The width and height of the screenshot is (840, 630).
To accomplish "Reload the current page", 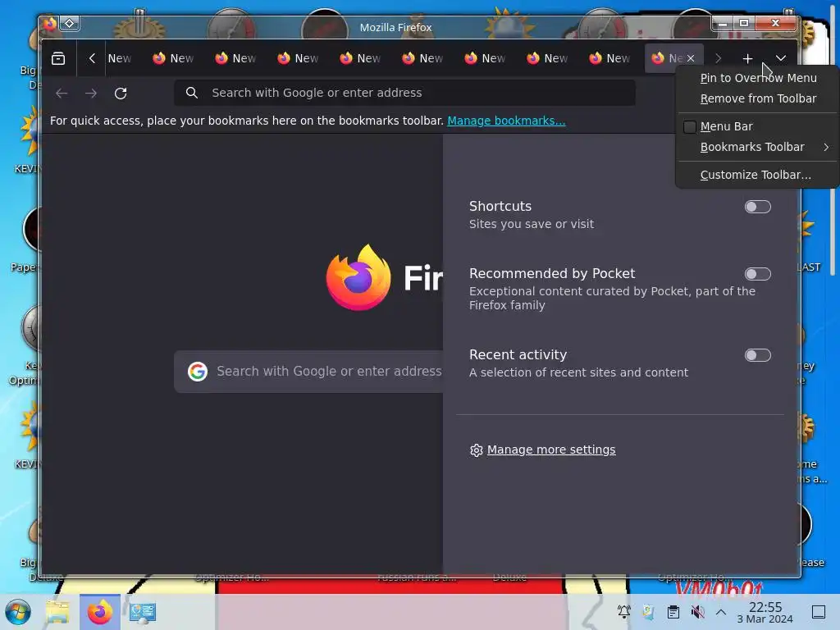I will [121, 94].
